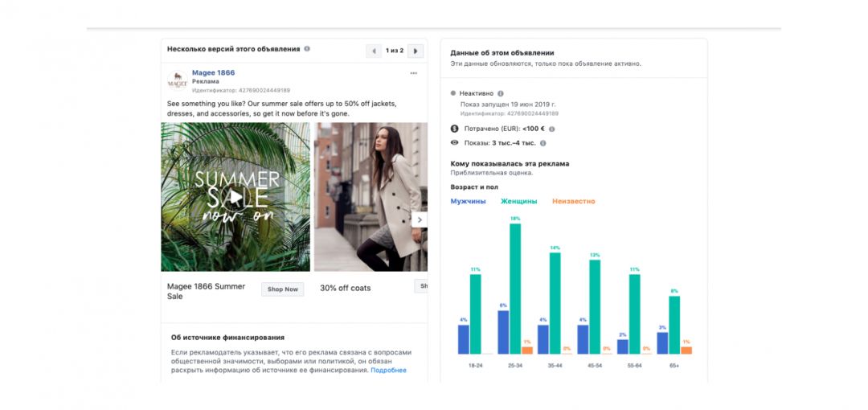Click '1 из 2' version counter text
This screenshot has width=868, height=410.
[395, 51]
